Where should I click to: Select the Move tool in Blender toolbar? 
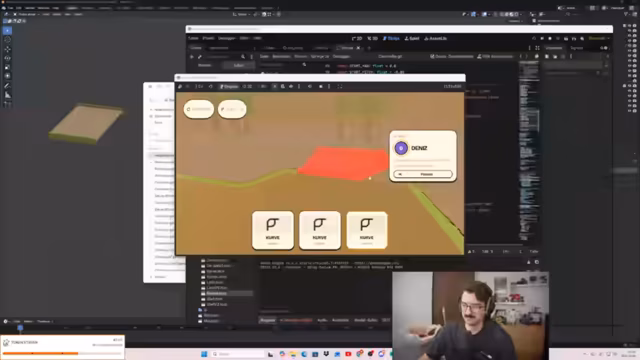pos(7,49)
